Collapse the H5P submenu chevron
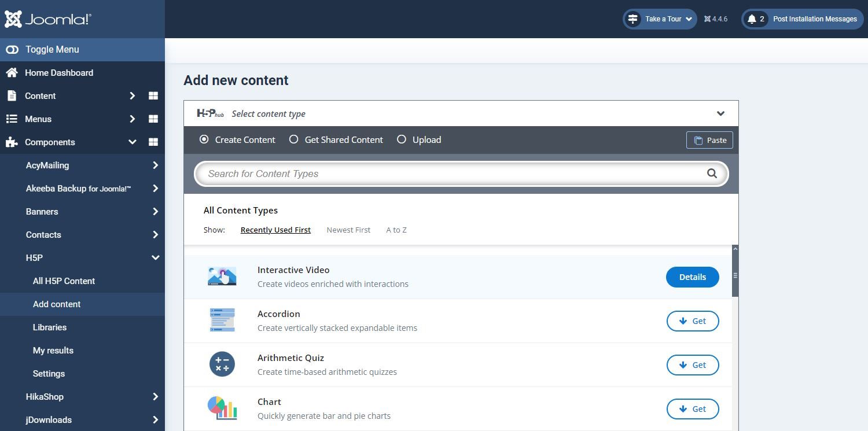This screenshot has height=431, width=868. (155, 258)
